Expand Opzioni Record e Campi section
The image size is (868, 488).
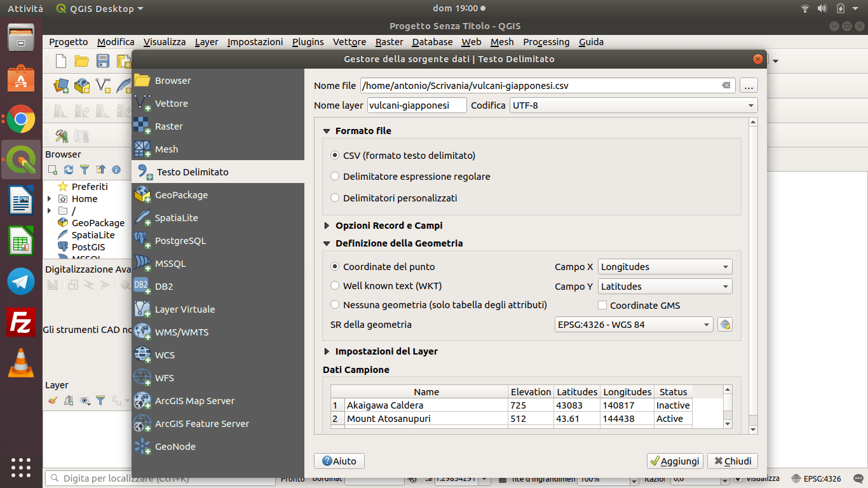(327, 226)
